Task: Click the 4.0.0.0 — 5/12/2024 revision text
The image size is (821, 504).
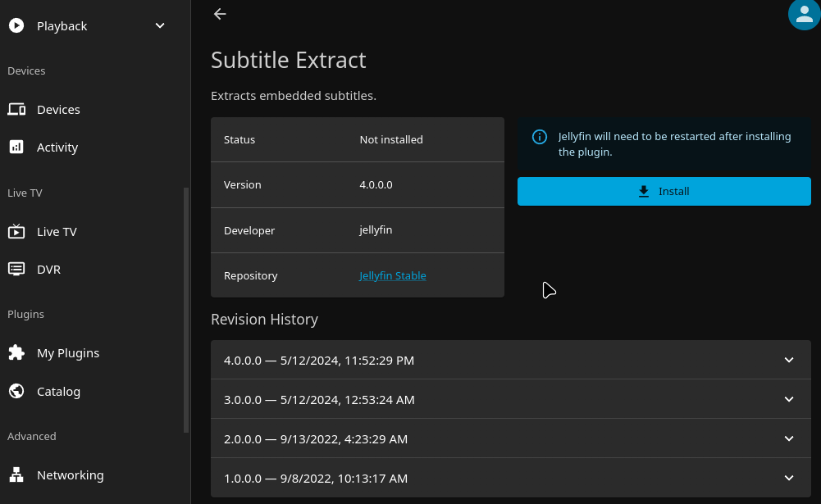Action: (x=319, y=360)
